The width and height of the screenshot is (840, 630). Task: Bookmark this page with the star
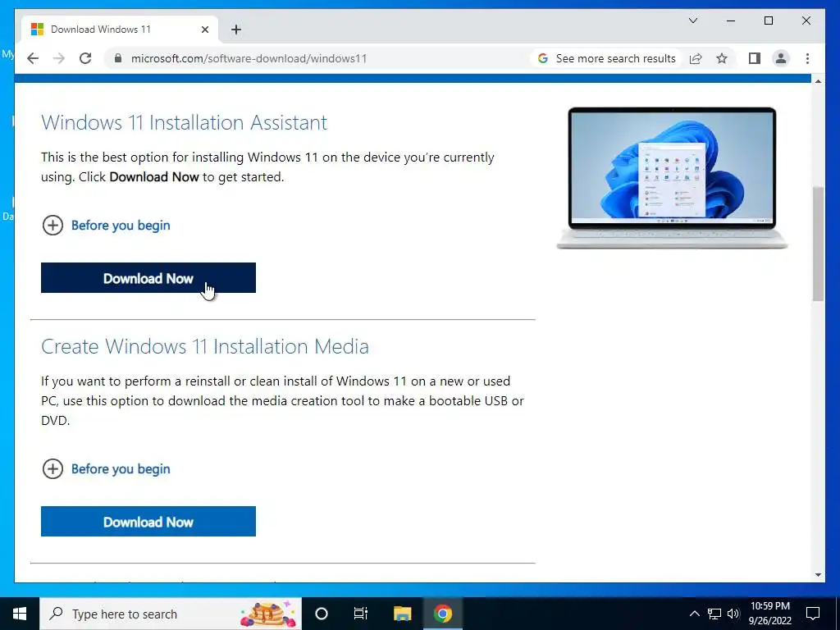point(722,58)
